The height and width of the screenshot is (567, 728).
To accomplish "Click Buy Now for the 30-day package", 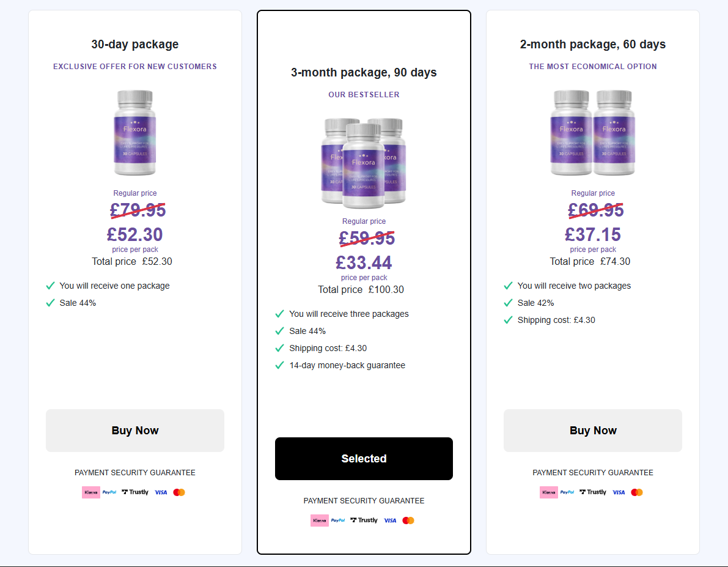I will [x=134, y=430].
